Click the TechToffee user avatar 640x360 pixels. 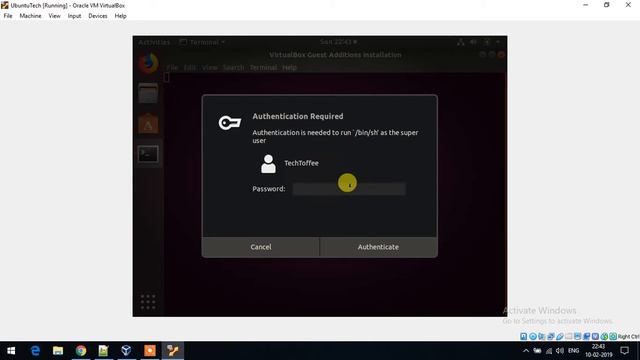pyautogui.click(x=268, y=164)
